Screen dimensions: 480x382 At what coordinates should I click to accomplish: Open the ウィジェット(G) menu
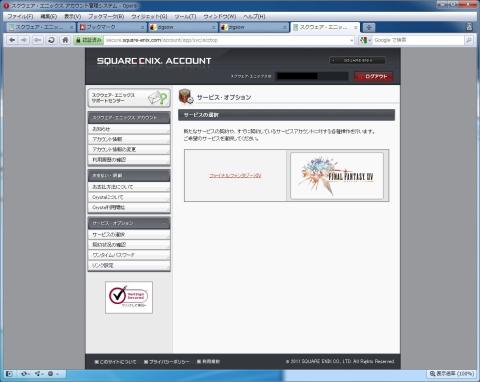149,16
